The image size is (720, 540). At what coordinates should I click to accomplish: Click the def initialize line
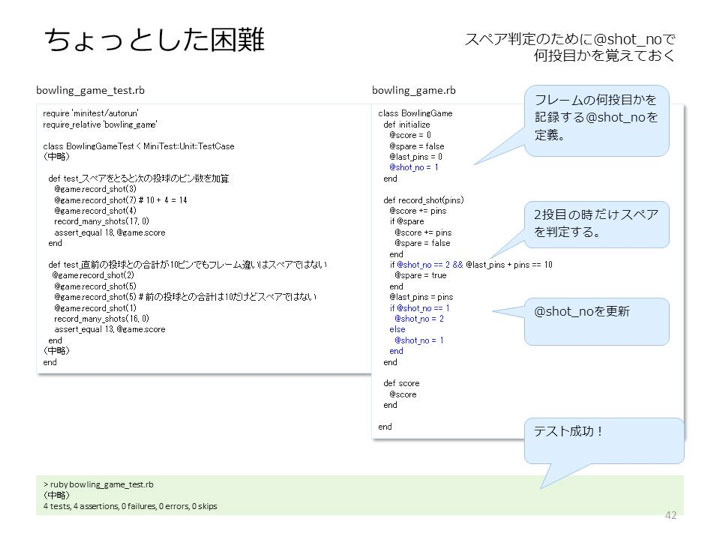tap(407, 124)
